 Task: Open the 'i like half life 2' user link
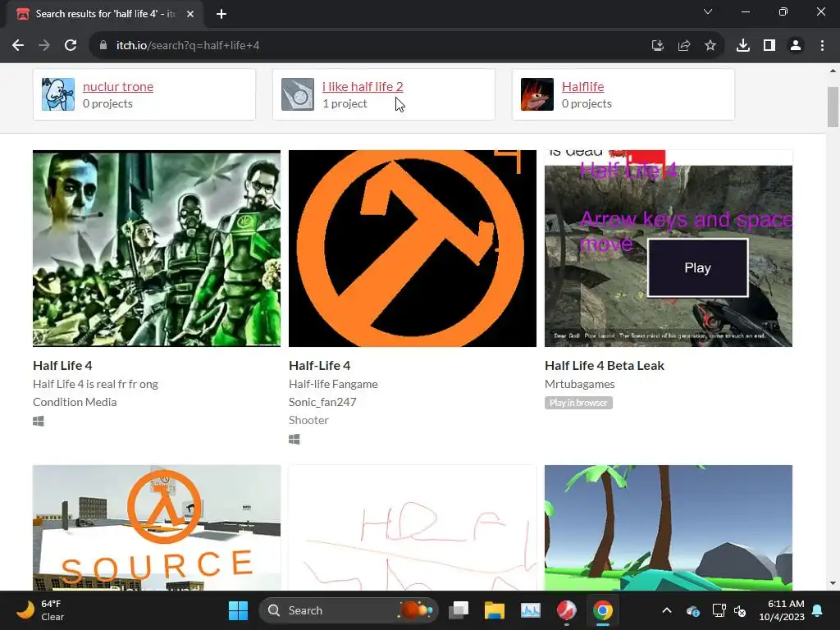pyautogui.click(x=363, y=86)
